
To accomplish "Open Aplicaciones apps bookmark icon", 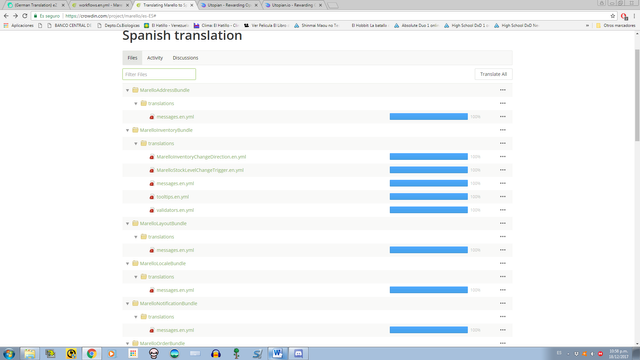I will point(6,25).
